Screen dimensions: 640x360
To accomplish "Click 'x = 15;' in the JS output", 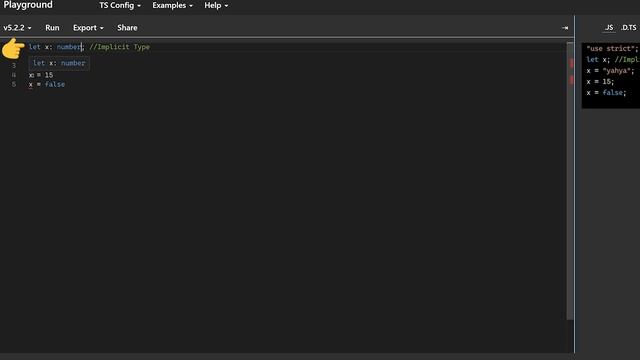I will (600, 82).
